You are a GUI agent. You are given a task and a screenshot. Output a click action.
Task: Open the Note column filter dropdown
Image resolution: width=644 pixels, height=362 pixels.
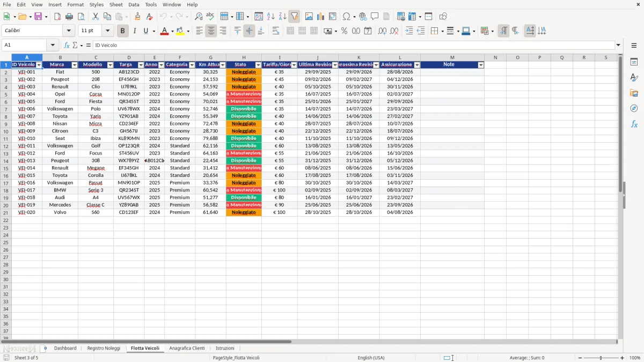481,65
